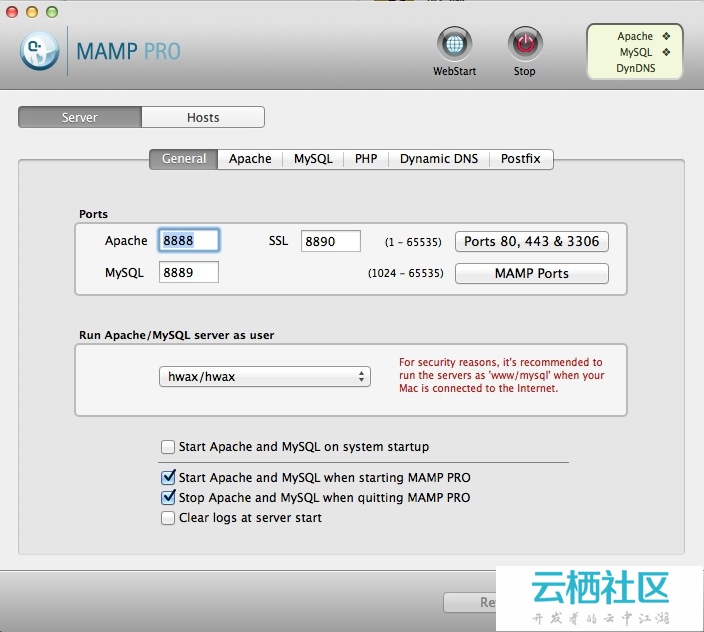Open the PHP settings tab
This screenshot has height=632, width=704.
tap(366, 159)
